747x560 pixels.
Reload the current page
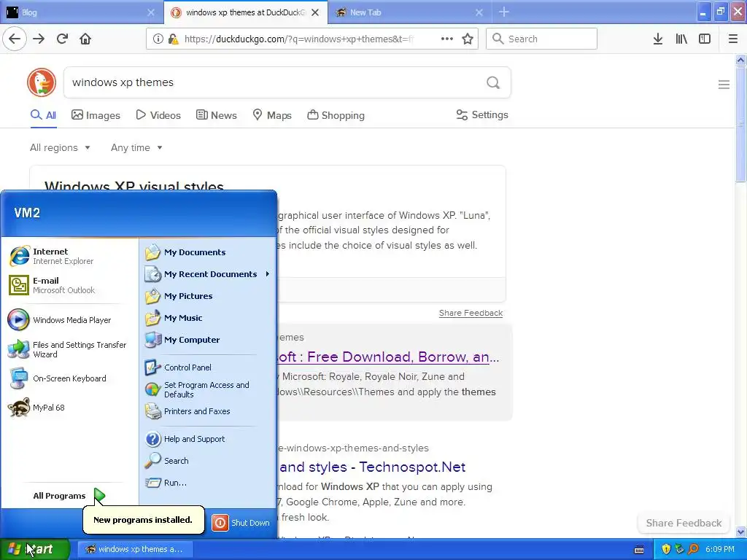62,39
